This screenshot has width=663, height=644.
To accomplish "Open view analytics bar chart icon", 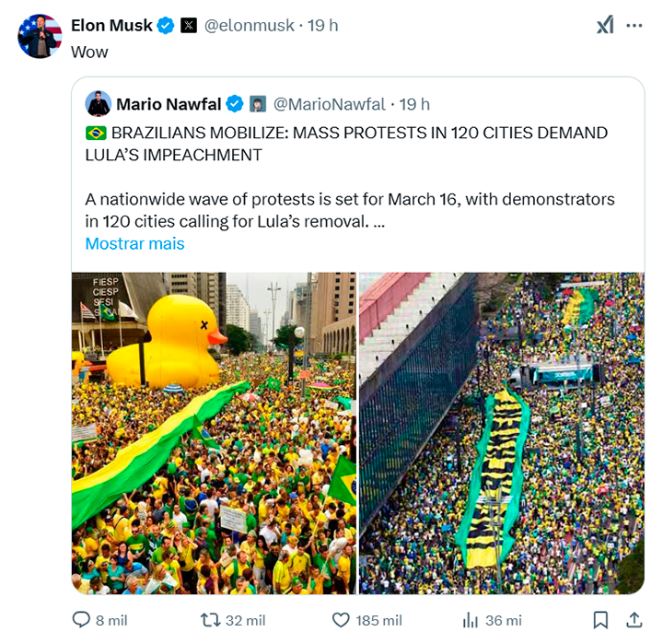I will pos(471,620).
